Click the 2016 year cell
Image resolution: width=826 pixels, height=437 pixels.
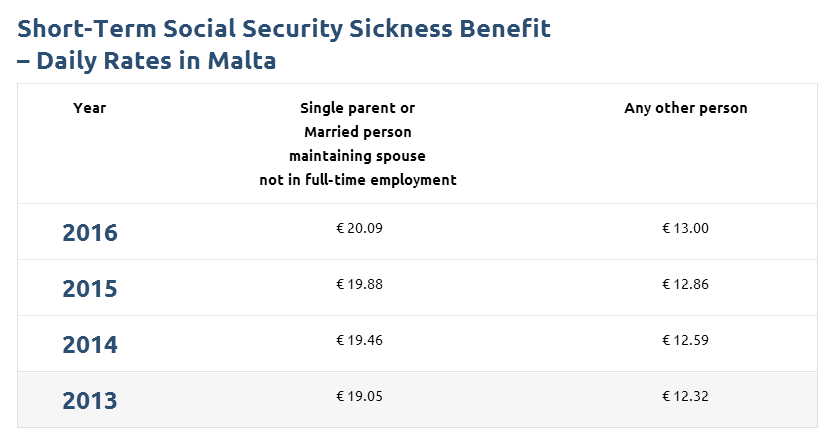point(90,233)
